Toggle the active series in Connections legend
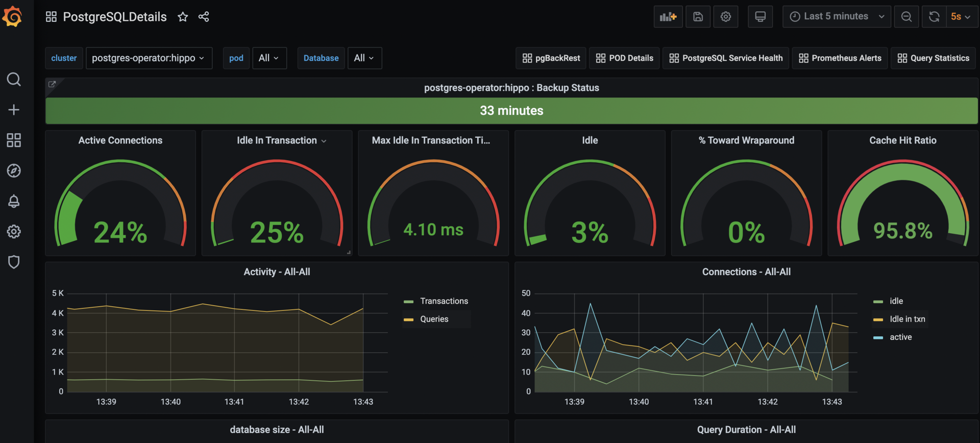 click(900, 337)
